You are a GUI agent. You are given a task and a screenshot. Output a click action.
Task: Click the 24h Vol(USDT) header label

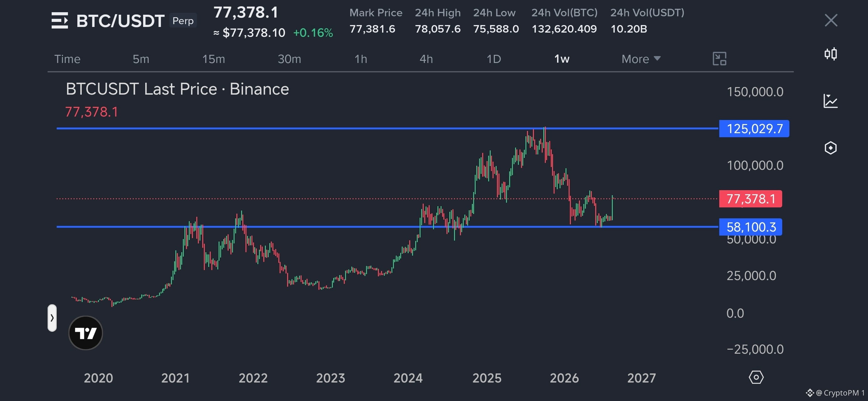coord(647,13)
